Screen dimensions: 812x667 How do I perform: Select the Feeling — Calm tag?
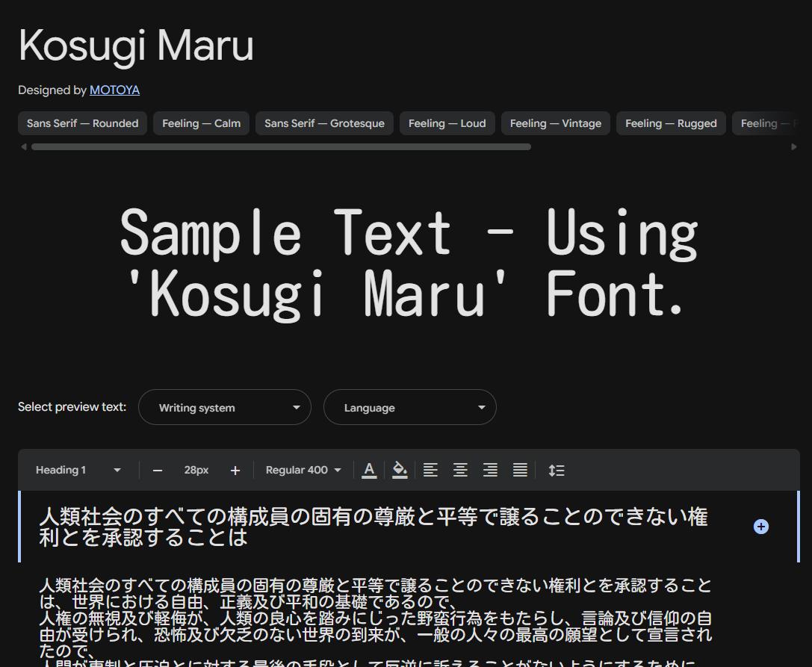tap(201, 123)
